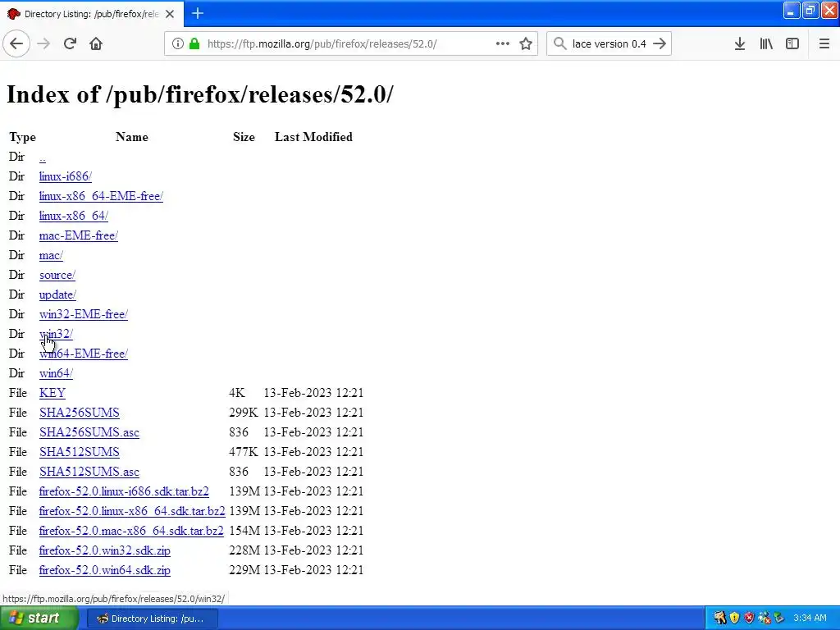Click the taskbar clock showing 3:34 AM
Image resolution: width=840 pixels, height=630 pixels.
click(x=810, y=619)
